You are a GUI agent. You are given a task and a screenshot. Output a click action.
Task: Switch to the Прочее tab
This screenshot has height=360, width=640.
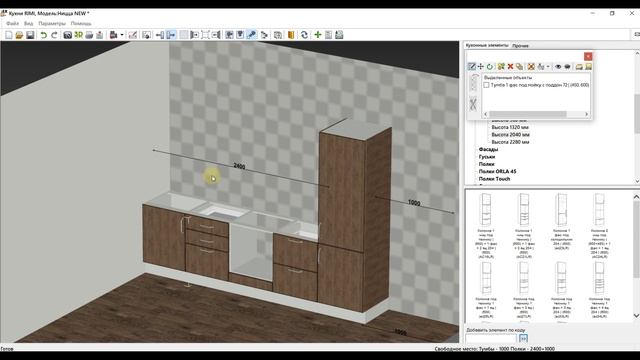coord(520,46)
